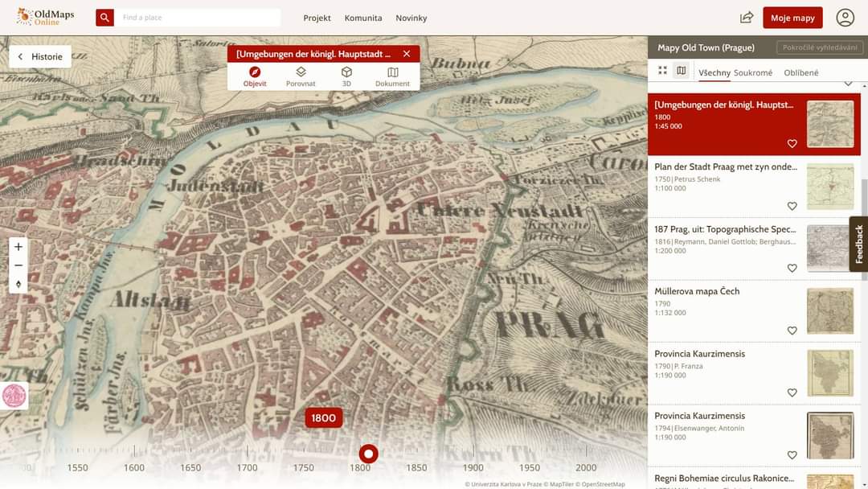Go back to Historie

tap(40, 56)
